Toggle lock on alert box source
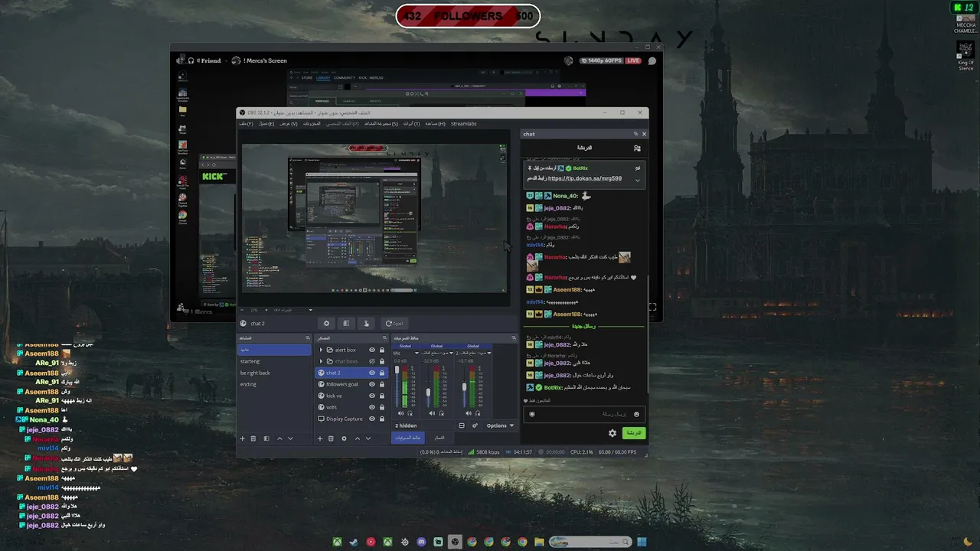The image size is (980, 551). [x=382, y=350]
